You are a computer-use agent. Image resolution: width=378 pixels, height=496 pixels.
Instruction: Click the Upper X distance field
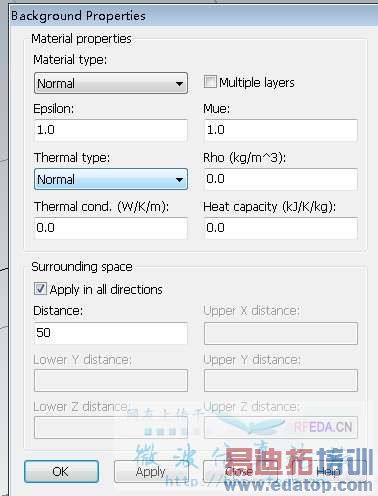pyautogui.click(x=281, y=333)
